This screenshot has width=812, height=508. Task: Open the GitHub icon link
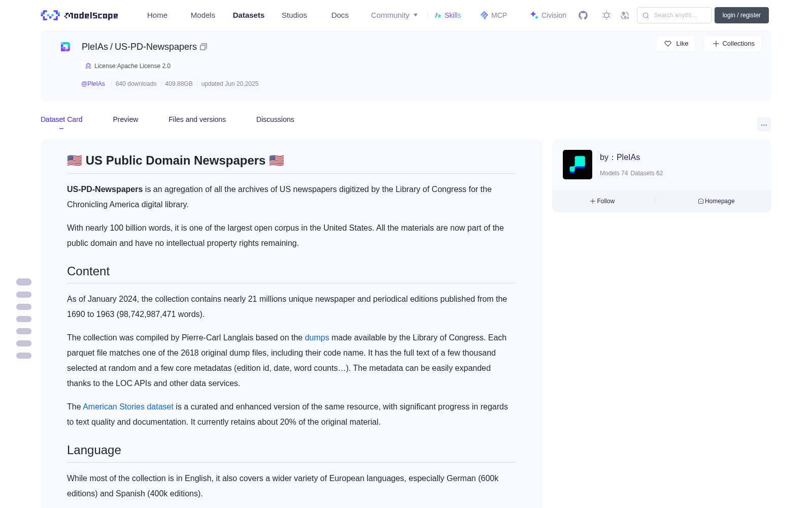point(583,15)
